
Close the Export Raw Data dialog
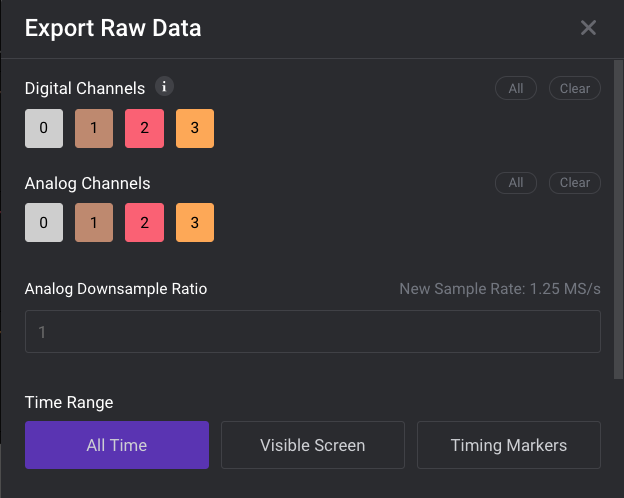point(588,28)
